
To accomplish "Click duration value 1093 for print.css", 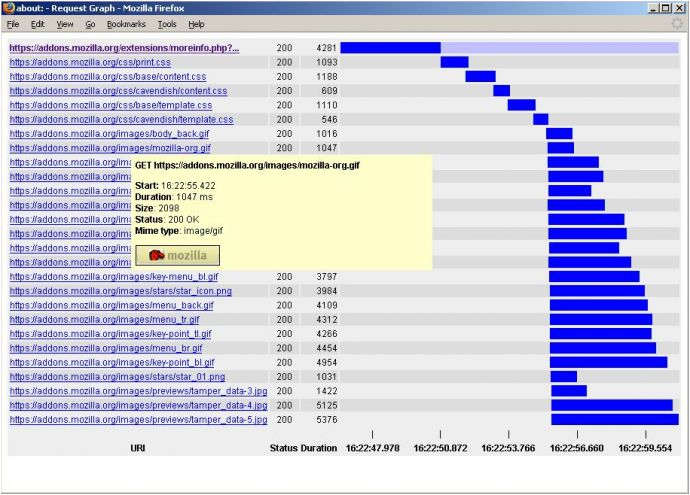I will pyautogui.click(x=327, y=62).
